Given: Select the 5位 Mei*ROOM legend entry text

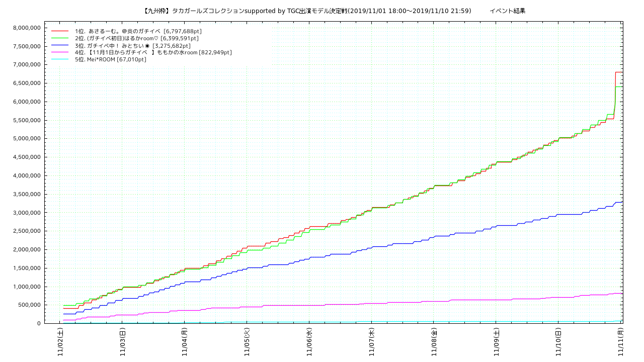Looking at the screenshot, I should pos(110,59).
